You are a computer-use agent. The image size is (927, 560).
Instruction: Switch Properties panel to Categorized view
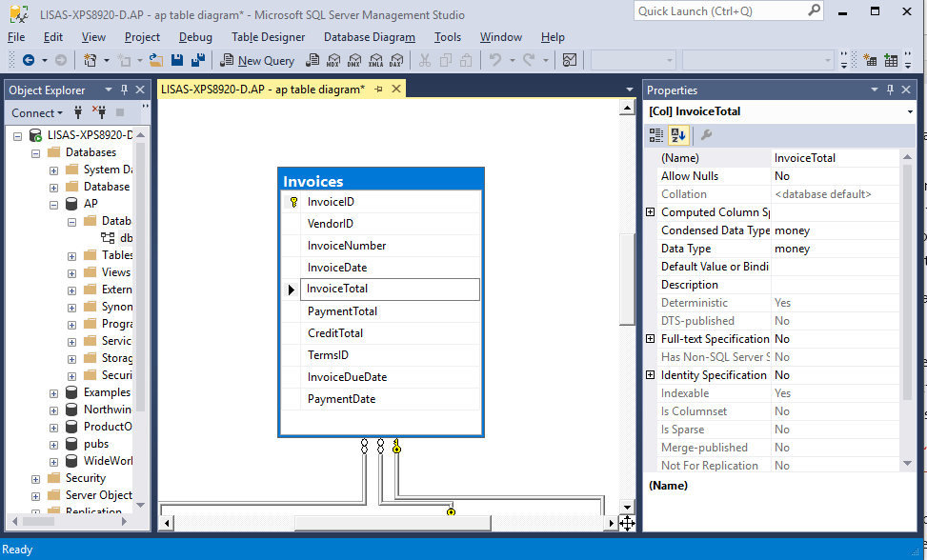tap(656, 134)
